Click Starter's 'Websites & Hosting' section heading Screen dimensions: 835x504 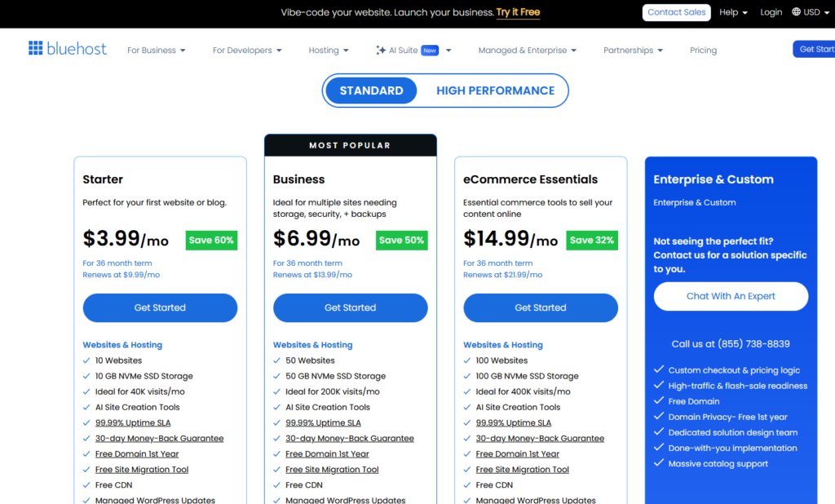pos(122,345)
